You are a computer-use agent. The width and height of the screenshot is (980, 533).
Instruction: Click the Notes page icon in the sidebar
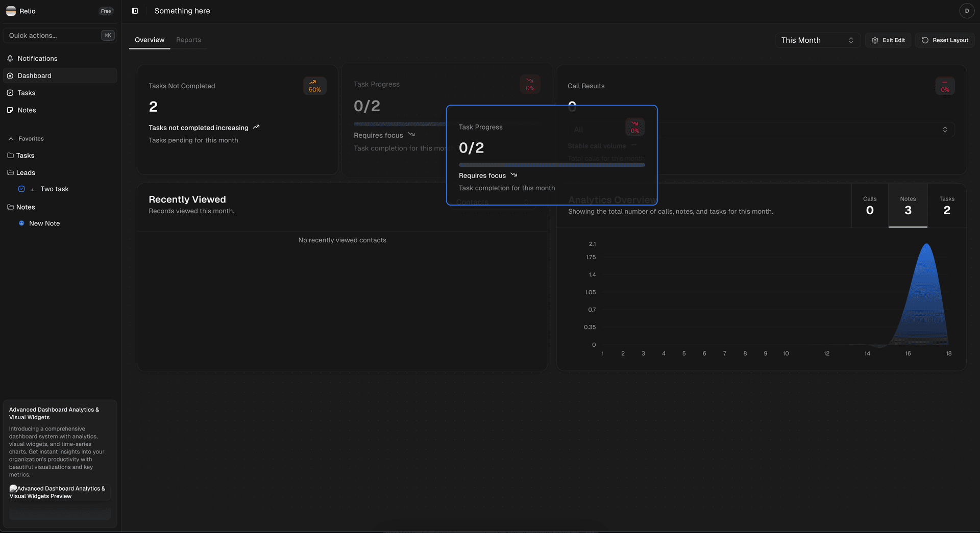[x=10, y=110]
